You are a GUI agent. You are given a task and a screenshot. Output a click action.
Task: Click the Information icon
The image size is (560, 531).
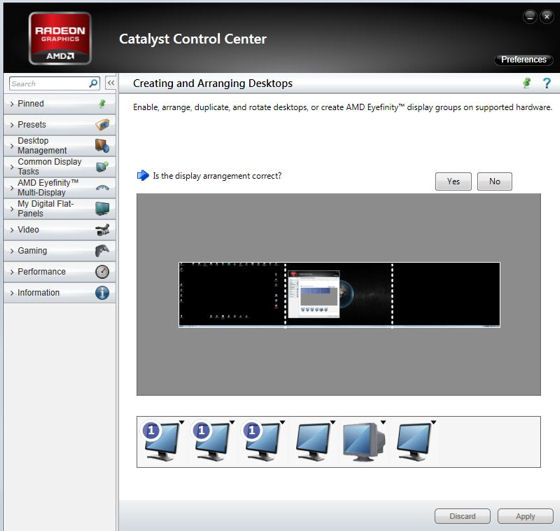[x=102, y=293]
